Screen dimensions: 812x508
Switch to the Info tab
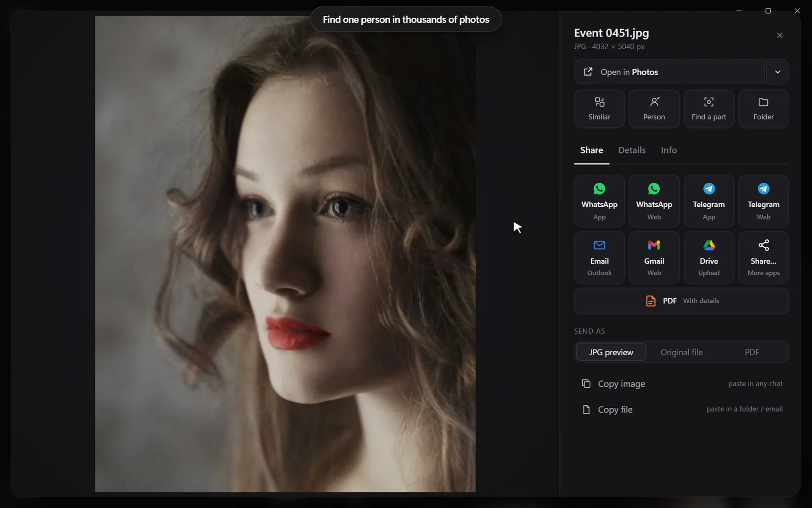click(x=668, y=150)
